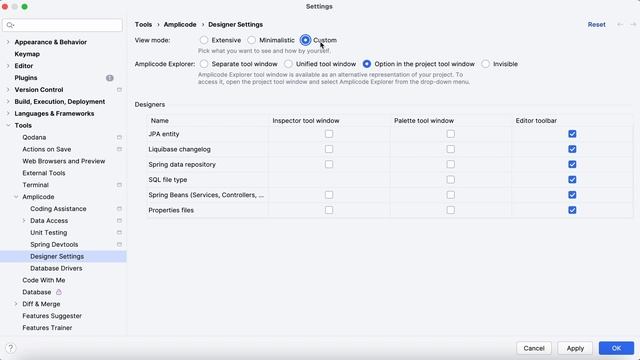Open External Tools settings
The height and width of the screenshot is (360, 640).
click(x=44, y=173)
